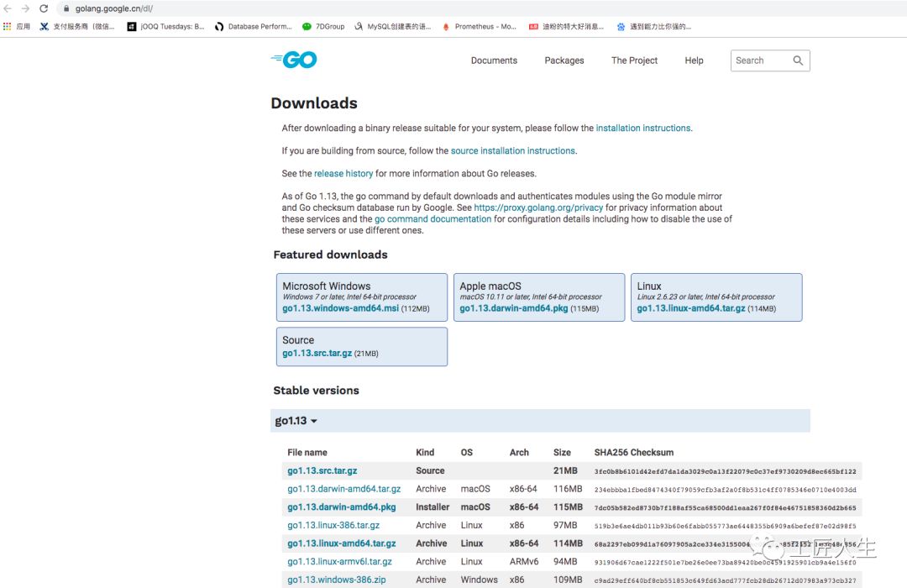Viewport: 907px width, 588px height.
Task: Click the browser back arrow
Action: tap(8, 8)
